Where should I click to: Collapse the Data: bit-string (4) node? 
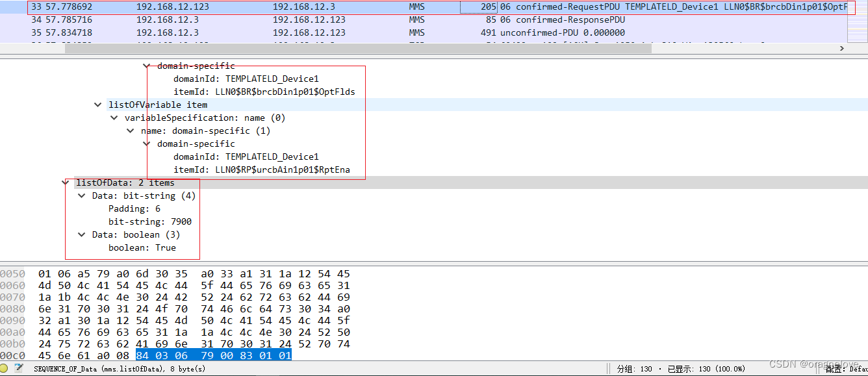tap(82, 195)
